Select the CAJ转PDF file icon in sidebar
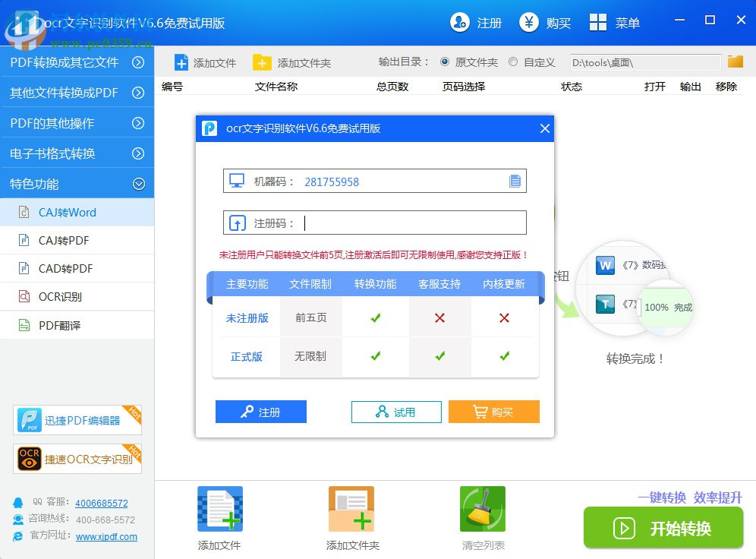 coord(24,240)
